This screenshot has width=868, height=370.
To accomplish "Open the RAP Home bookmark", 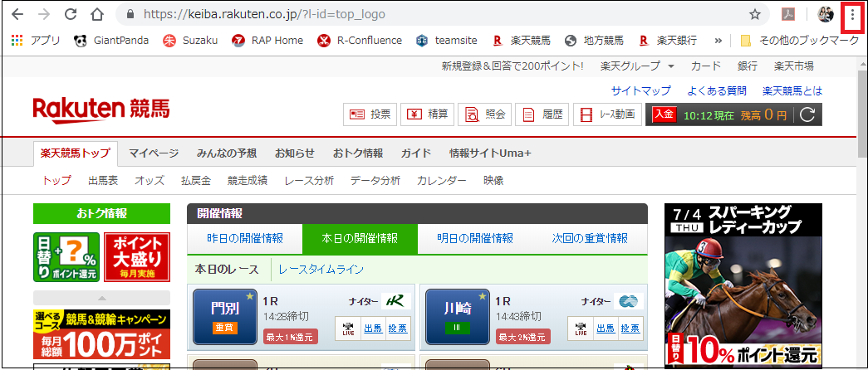I will point(267,41).
